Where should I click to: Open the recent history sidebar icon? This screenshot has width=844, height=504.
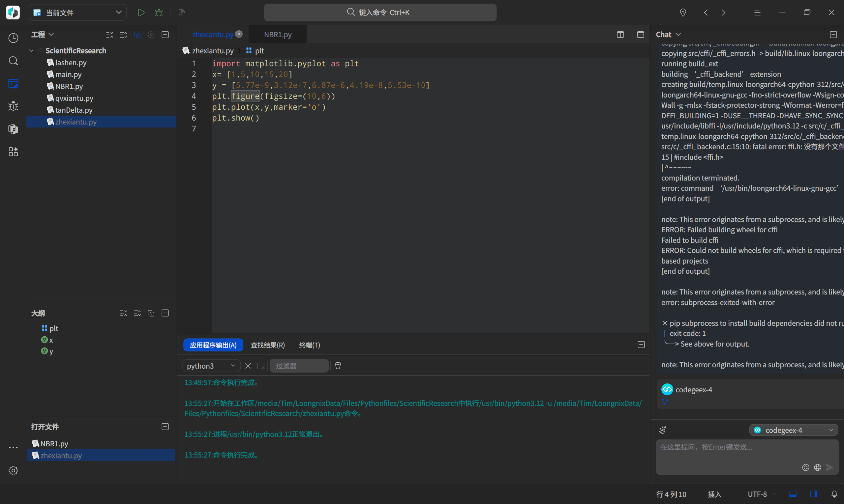click(x=13, y=38)
